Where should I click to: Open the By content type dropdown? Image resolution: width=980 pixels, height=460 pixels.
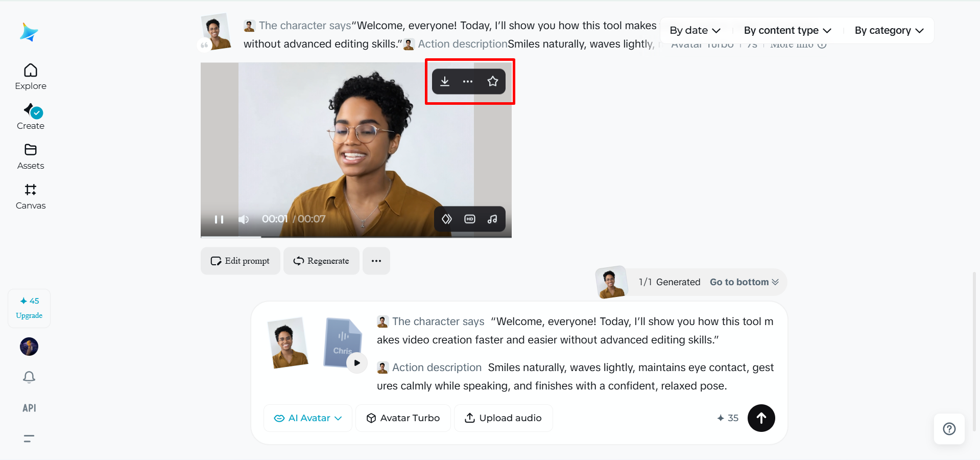pos(787,31)
